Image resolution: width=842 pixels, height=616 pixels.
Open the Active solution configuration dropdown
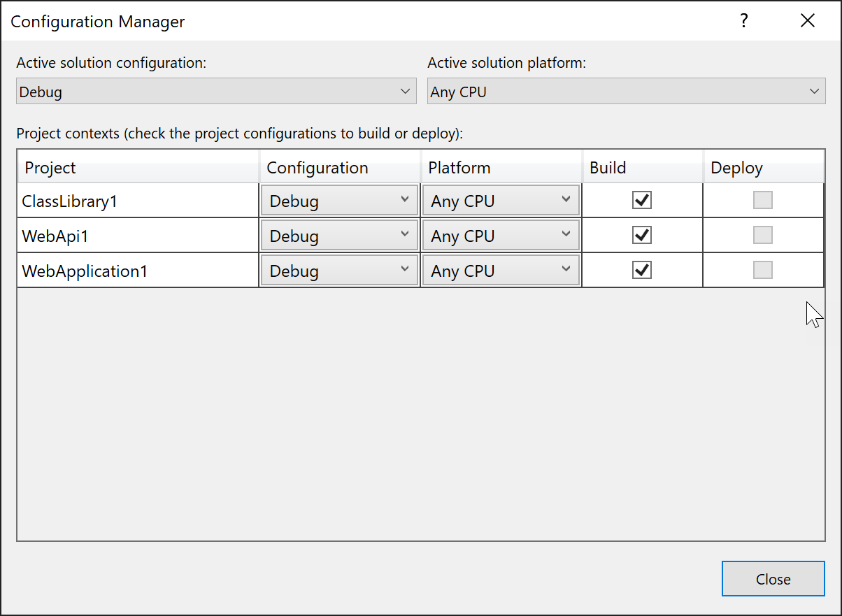[x=215, y=91]
